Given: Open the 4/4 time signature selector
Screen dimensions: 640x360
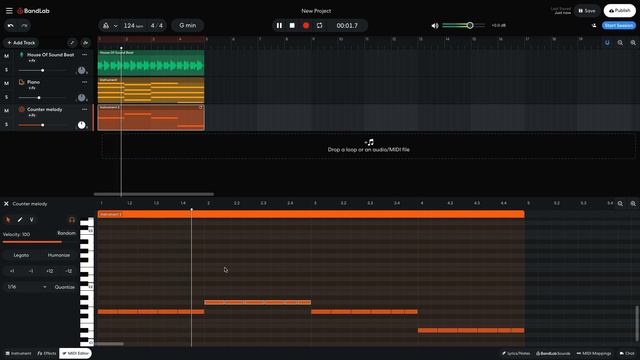Looking at the screenshot, I should [x=157, y=25].
